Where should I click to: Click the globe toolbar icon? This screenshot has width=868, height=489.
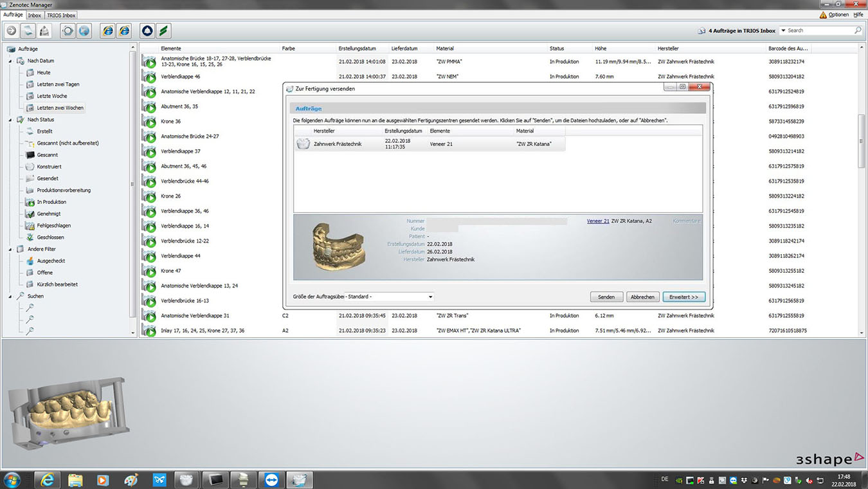pos(84,30)
